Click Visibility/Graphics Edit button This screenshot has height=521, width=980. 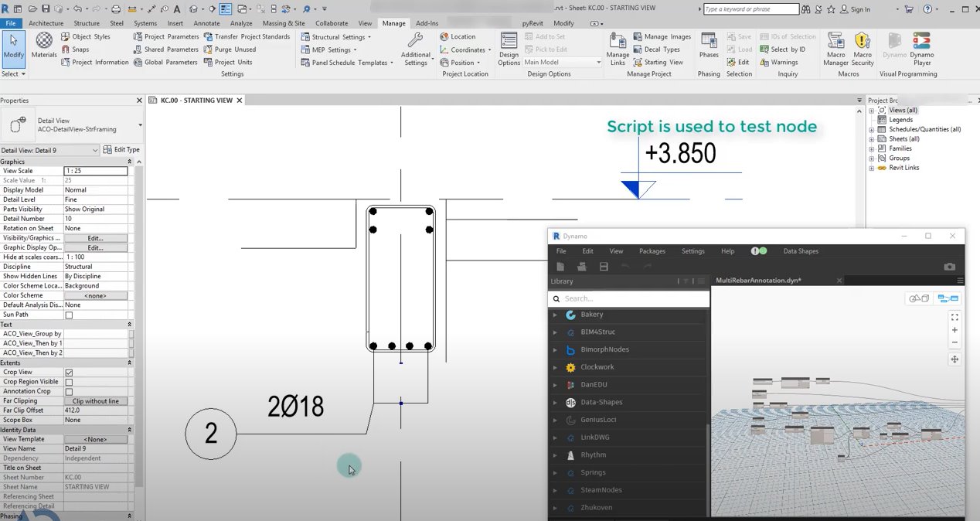click(95, 238)
